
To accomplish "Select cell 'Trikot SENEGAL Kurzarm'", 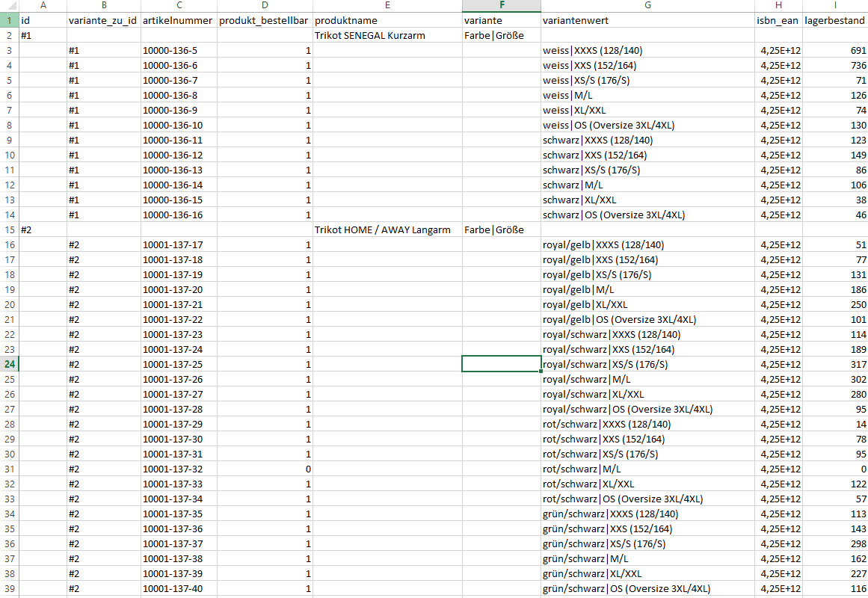I will click(387, 35).
